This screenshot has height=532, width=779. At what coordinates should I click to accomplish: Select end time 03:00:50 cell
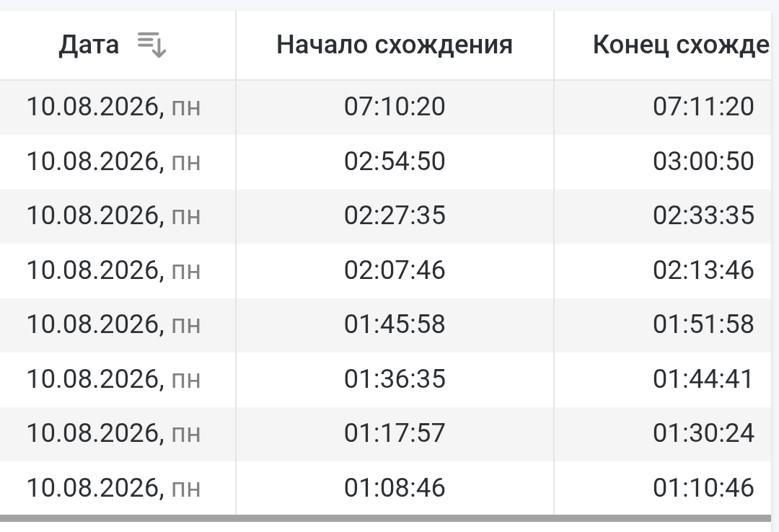pos(703,161)
